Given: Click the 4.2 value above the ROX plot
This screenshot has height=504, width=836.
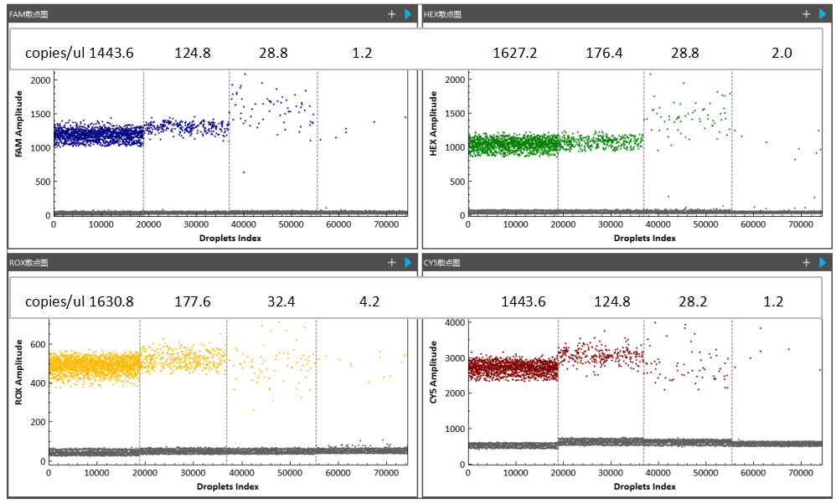Looking at the screenshot, I should pyautogui.click(x=369, y=301).
